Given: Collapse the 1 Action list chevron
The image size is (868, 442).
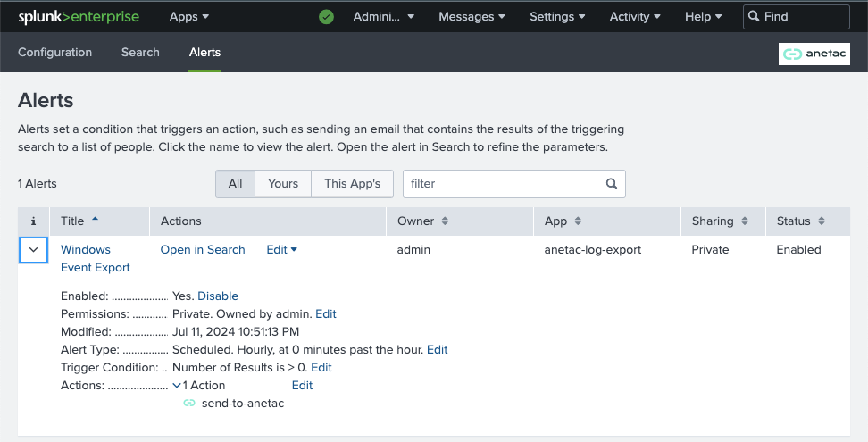Looking at the screenshot, I should [x=177, y=386].
